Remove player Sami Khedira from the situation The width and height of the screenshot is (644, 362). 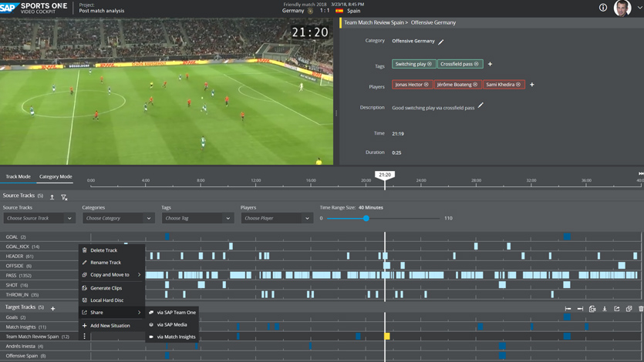point(518,85)
